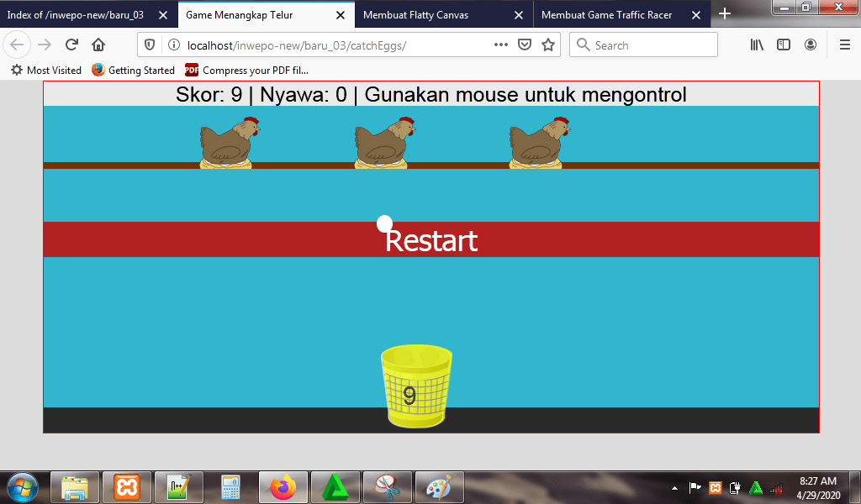Screen dimensions: 861x504
Task: Click green triangle system tray icon
Action: pyautogui.click(x=756, y=487)
